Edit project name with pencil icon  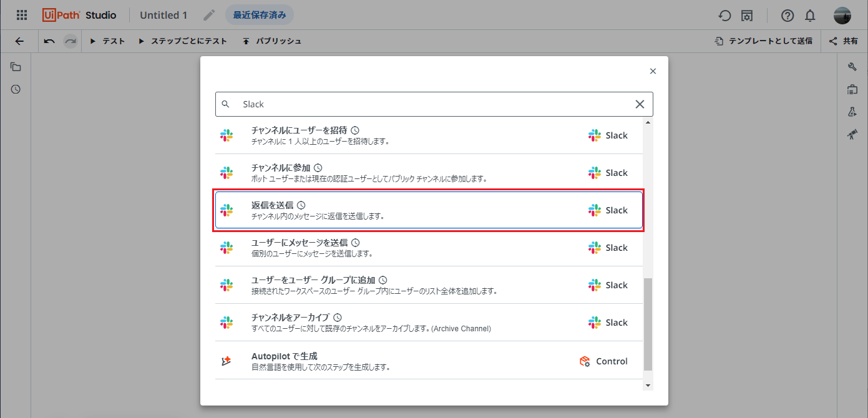point(209,15)
